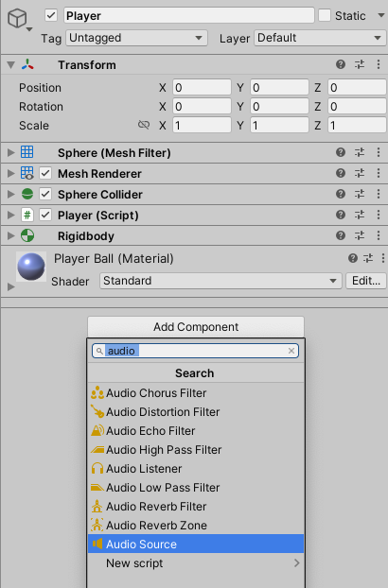Select Audio Distortion Filter component

(x=196, y=412)
